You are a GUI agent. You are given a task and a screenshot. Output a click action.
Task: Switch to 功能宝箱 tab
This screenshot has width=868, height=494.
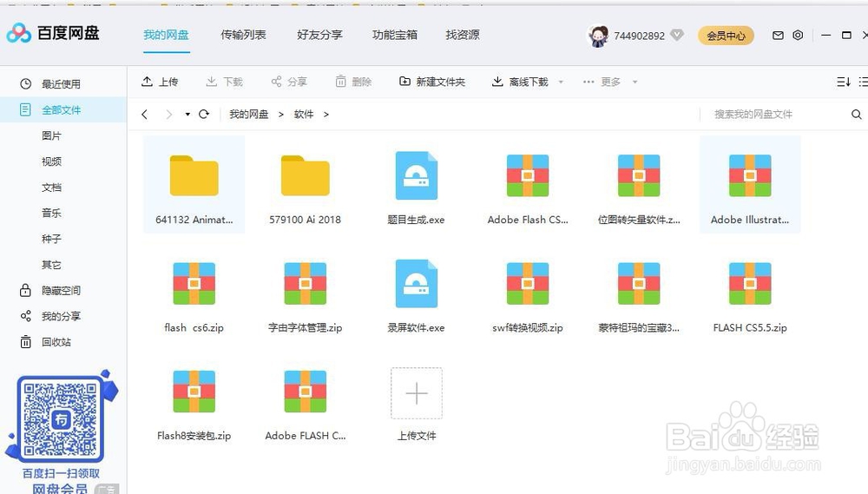pos(395,35)
